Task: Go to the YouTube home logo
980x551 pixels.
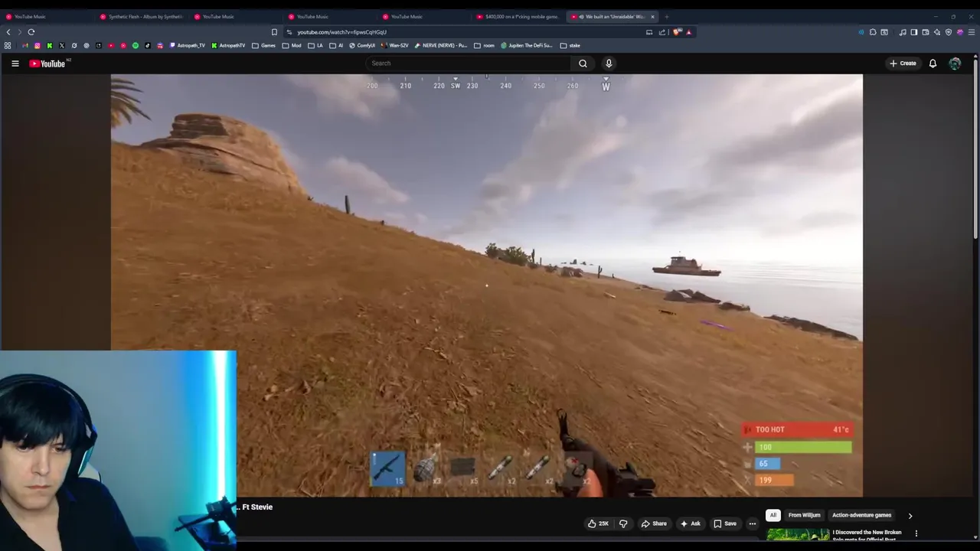Action: point(47,64)
